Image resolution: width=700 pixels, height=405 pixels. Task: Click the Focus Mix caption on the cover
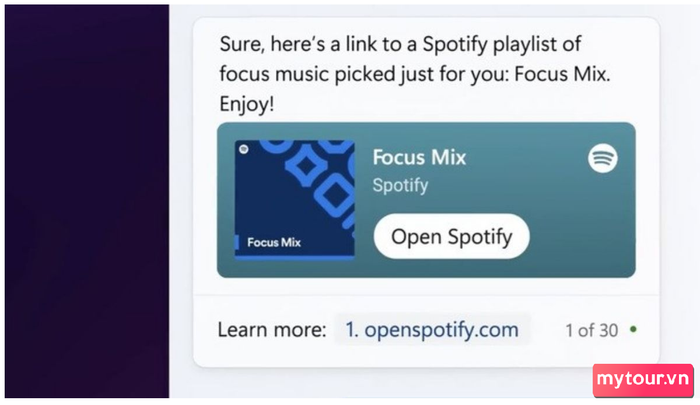[x=274, y=242]
